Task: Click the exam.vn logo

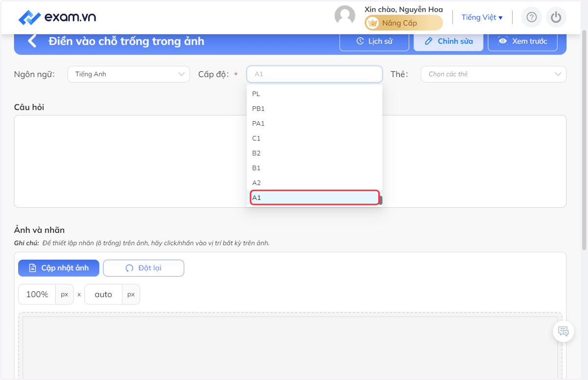Action: point(57,18)
